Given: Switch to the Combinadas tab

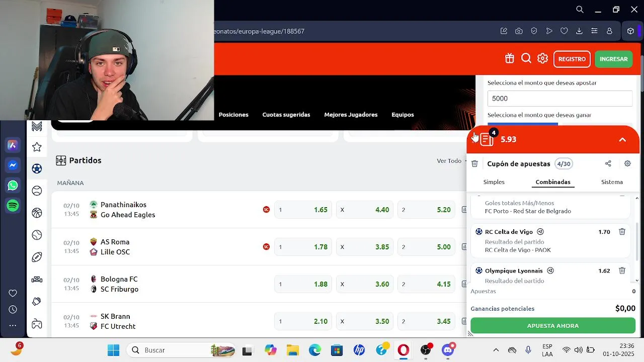Looking at the screenshot, I should [553, 182].
